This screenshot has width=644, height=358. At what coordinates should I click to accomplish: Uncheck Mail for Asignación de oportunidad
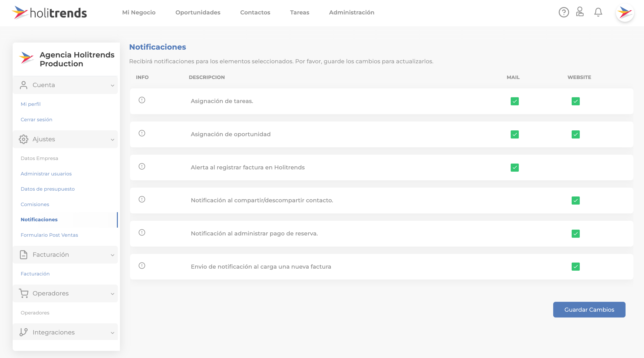tap(515, 134)
